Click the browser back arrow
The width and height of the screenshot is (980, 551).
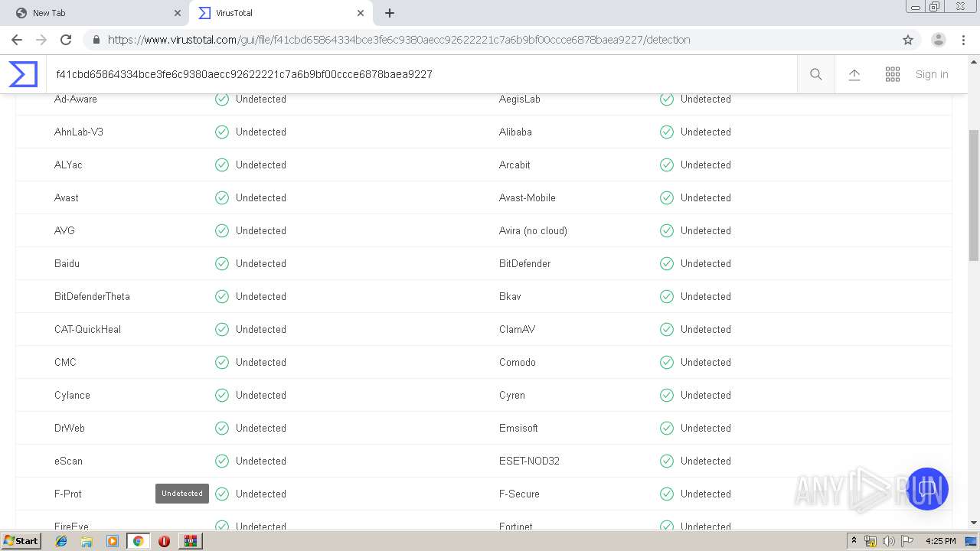[17, 40]
